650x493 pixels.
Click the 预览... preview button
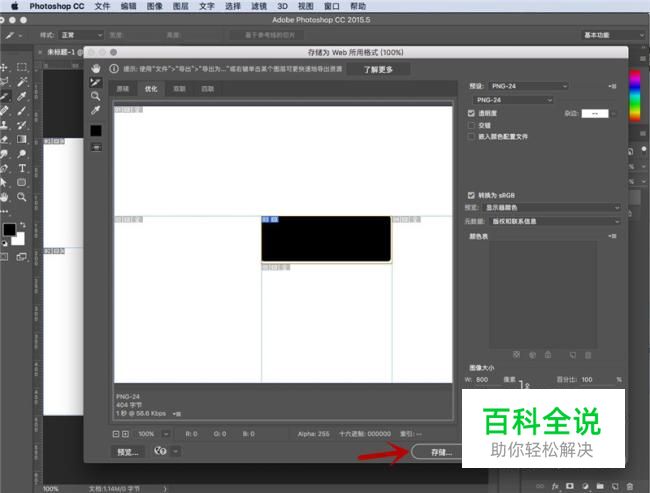pos(128,452)
